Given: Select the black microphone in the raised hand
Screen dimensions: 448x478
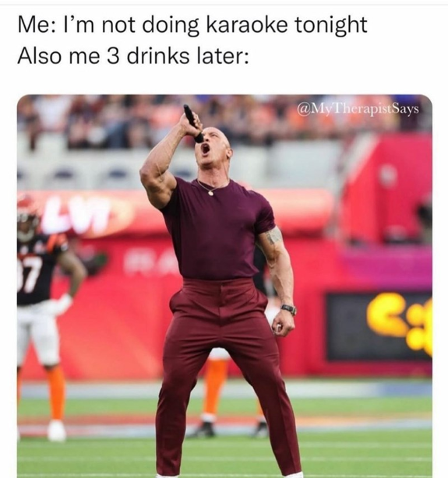Looking at the screenshot, I should 193,124.
